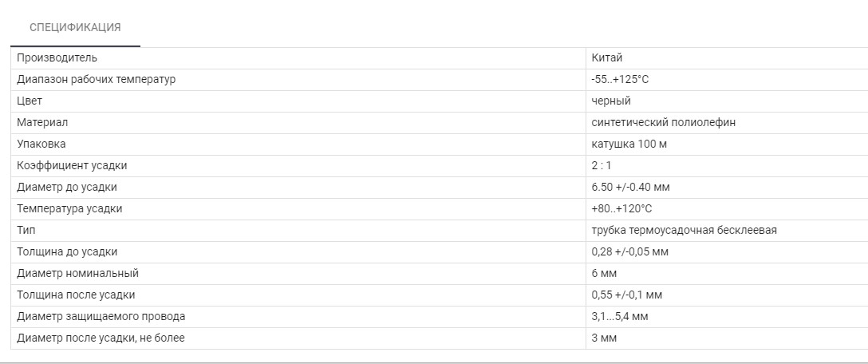The image size is (868, 364).
Task: Select the черный color value
Action: pyautogui.click(x=611, y=101)
